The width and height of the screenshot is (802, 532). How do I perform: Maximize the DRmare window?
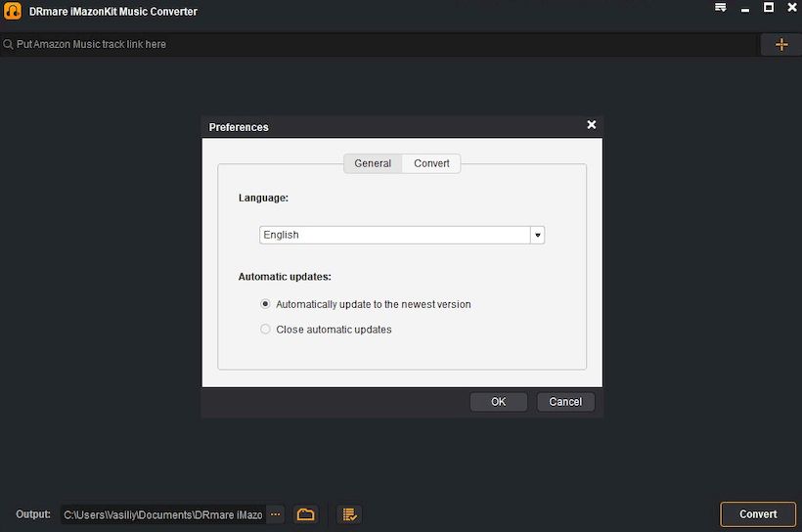pyautogui.click(x=768, y=7)
